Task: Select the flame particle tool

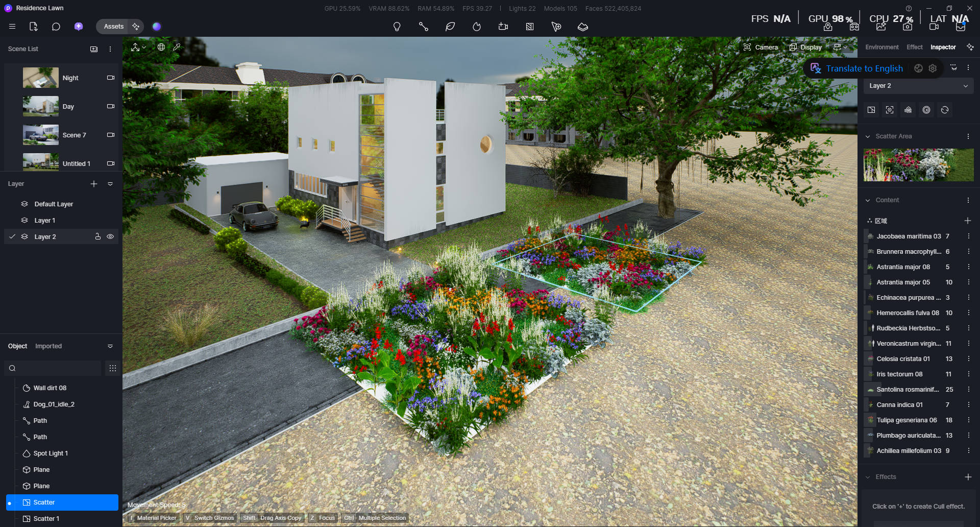Action: click(477, 27)
